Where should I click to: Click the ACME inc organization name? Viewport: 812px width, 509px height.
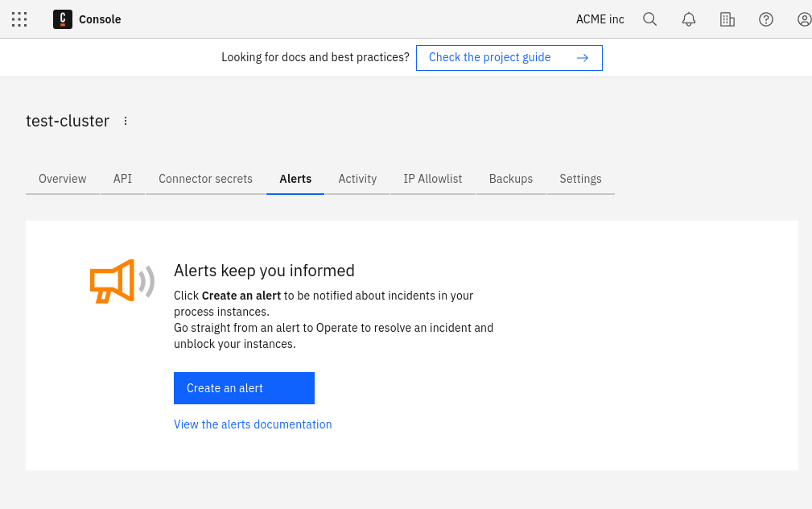600,19
